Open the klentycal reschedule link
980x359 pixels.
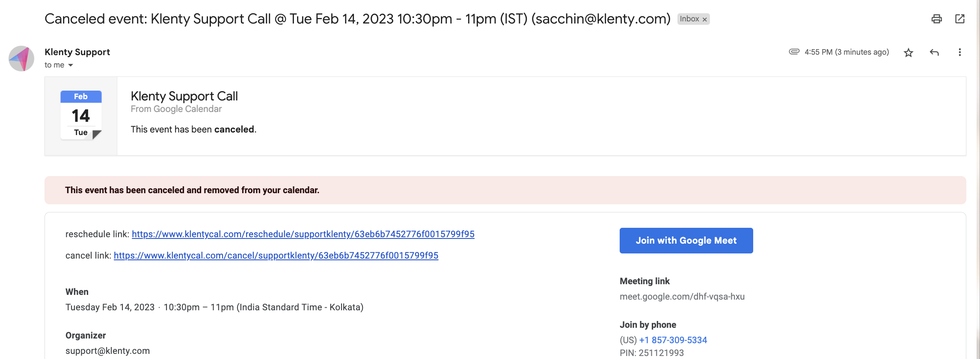click(303, 234)
